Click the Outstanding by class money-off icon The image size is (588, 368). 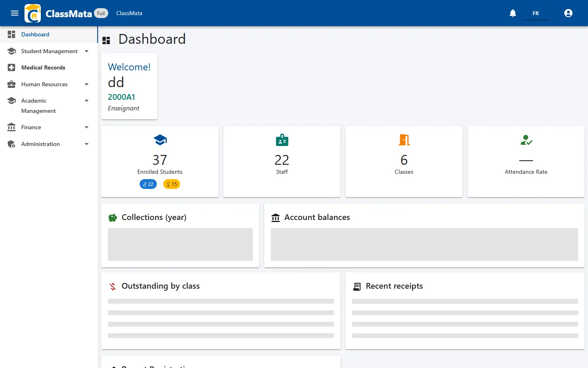113,286
